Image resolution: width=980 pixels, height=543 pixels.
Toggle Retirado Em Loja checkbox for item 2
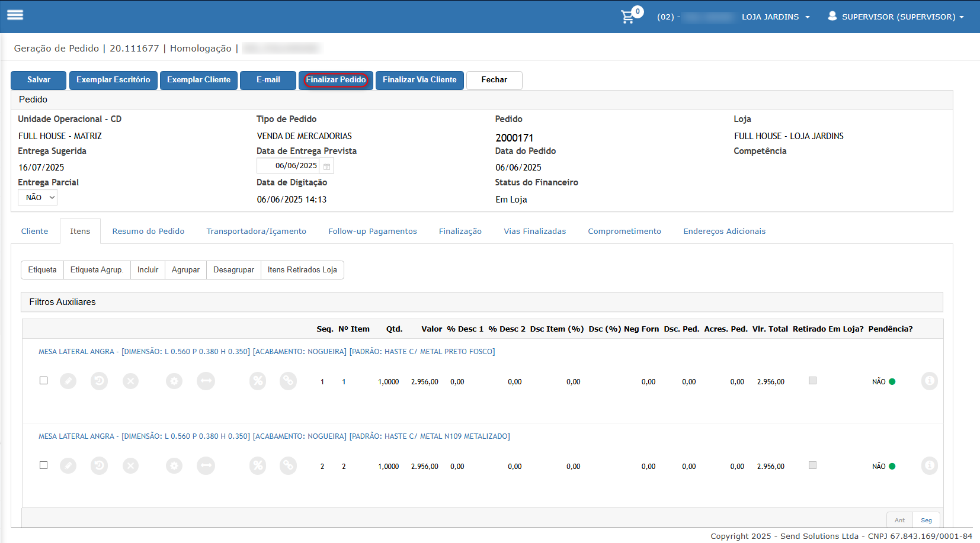click(812, 465)
